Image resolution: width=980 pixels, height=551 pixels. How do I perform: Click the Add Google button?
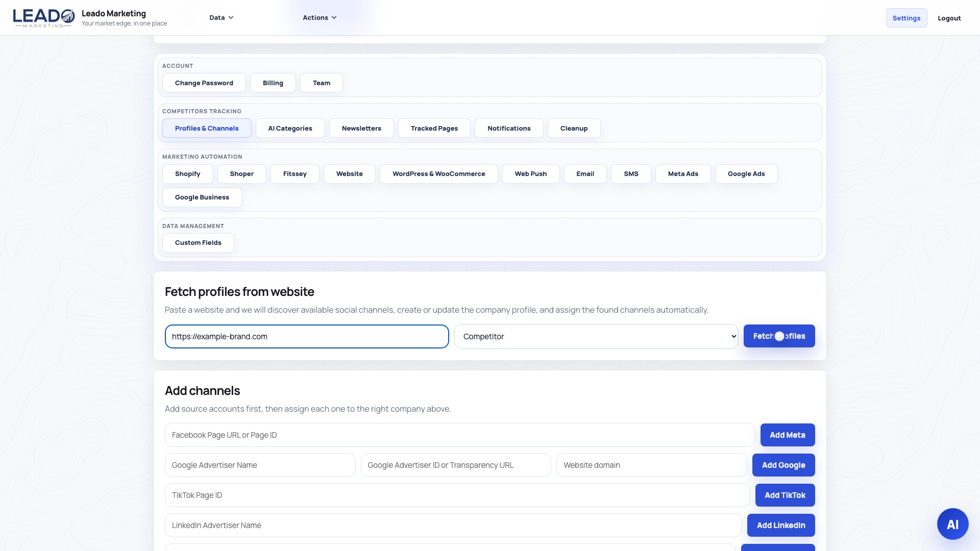pos(783,465)
